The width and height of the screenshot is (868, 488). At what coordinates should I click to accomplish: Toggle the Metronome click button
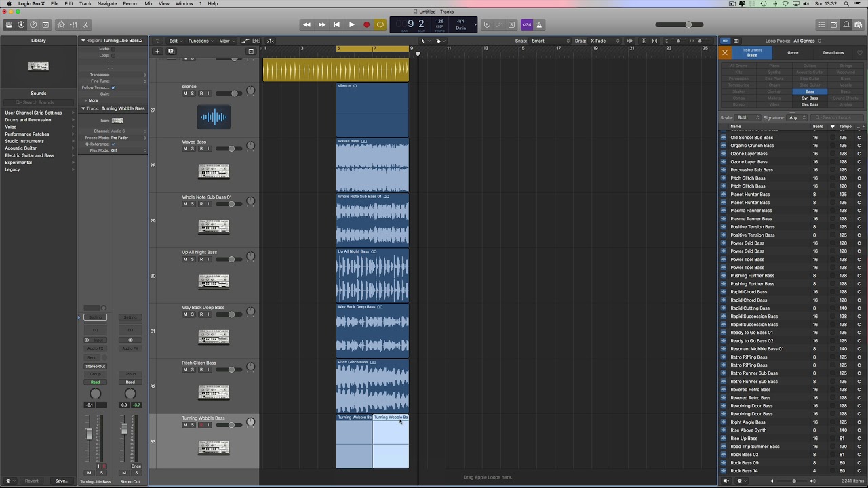(x=539, y=24)
